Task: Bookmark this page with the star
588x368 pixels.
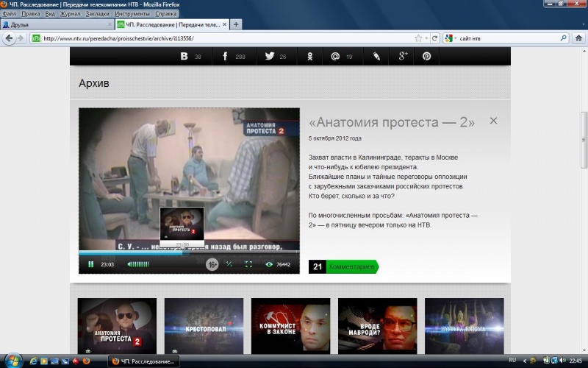Action: (417, 38)
